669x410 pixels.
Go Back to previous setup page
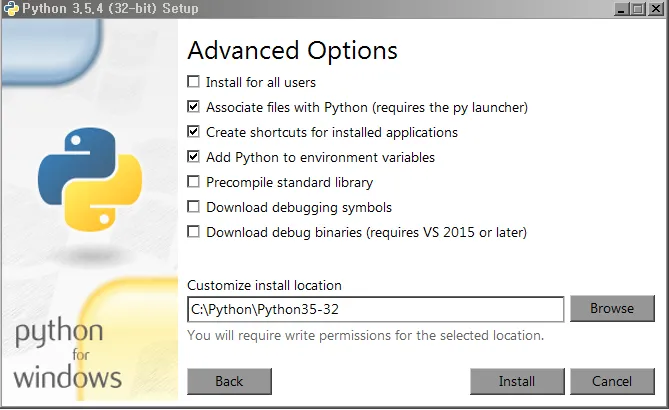229,381
